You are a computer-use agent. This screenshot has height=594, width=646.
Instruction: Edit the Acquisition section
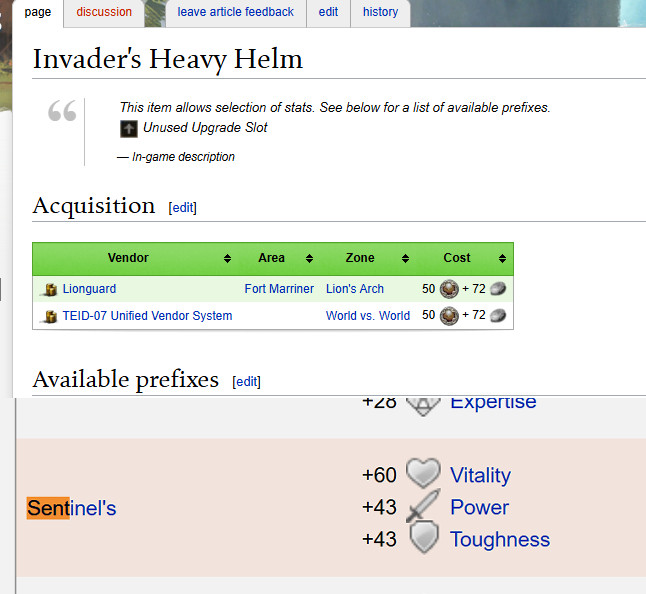pyautogui.click(x=183, y=208)
